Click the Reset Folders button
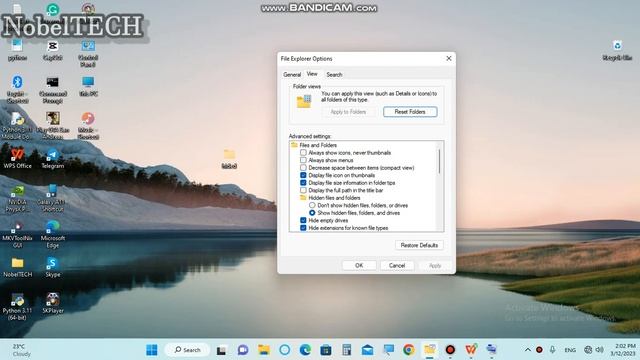This screenshot has height=360, width=640. tap(410, 112)
